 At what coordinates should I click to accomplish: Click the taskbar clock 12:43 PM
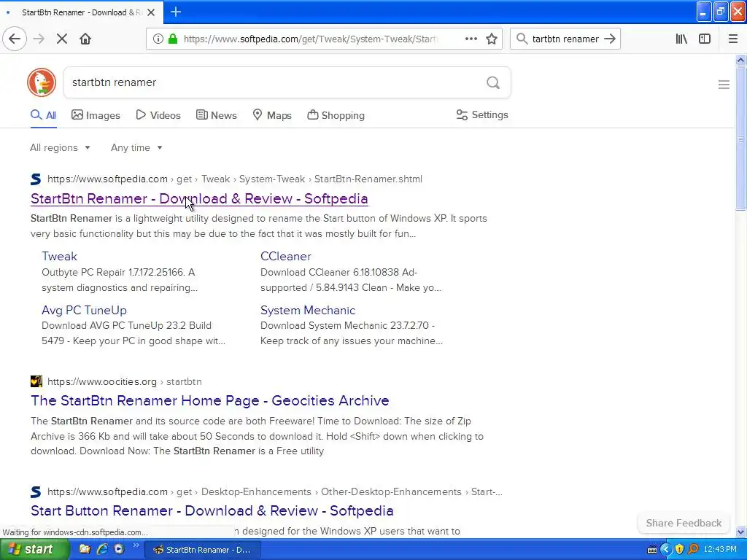[x=720, y=550]
